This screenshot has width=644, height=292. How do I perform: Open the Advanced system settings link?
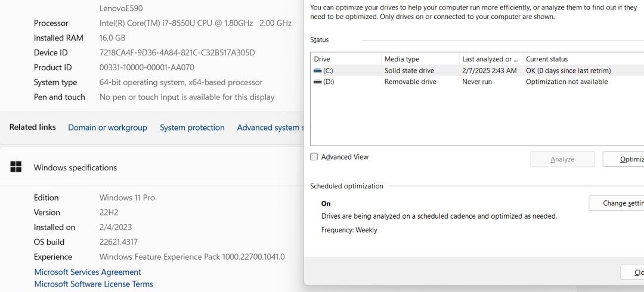coord(270,128)
